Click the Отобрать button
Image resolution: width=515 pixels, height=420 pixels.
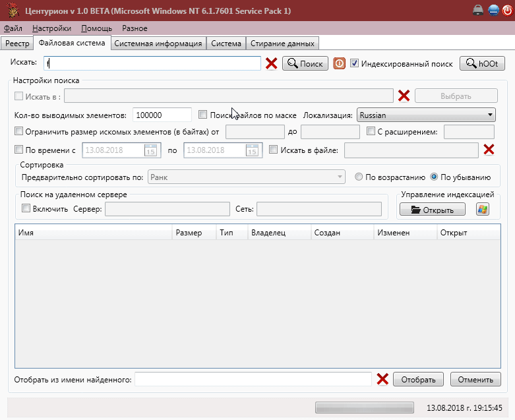[x=418, y=379]
